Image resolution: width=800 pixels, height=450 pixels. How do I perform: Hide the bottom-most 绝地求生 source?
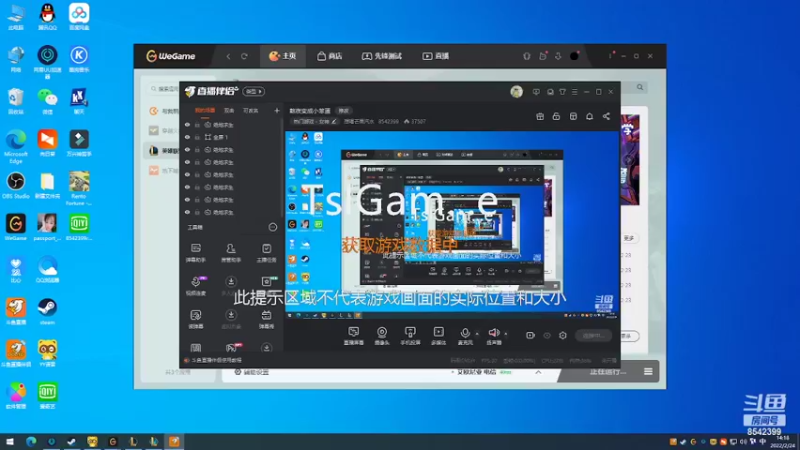coord(187,212)
